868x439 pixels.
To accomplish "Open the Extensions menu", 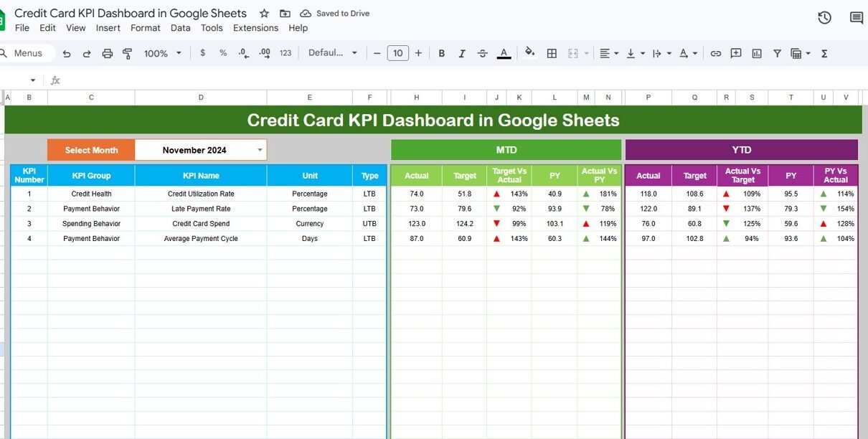I will point(255,28).
